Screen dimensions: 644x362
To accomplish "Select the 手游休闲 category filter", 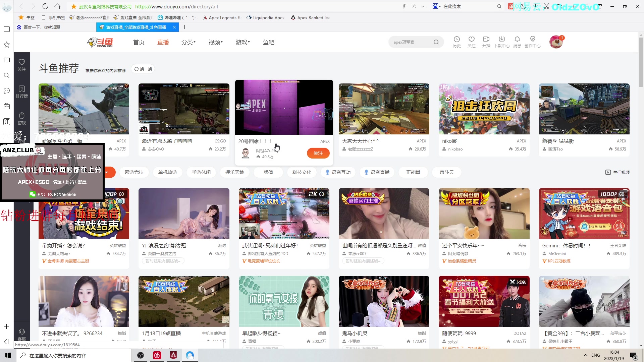I will coord(201,172).
